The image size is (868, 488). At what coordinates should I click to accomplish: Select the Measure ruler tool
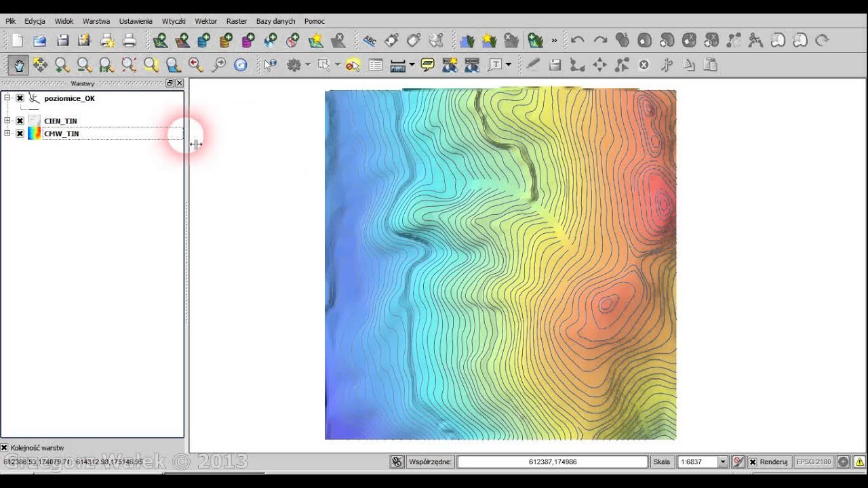(397, 65)
